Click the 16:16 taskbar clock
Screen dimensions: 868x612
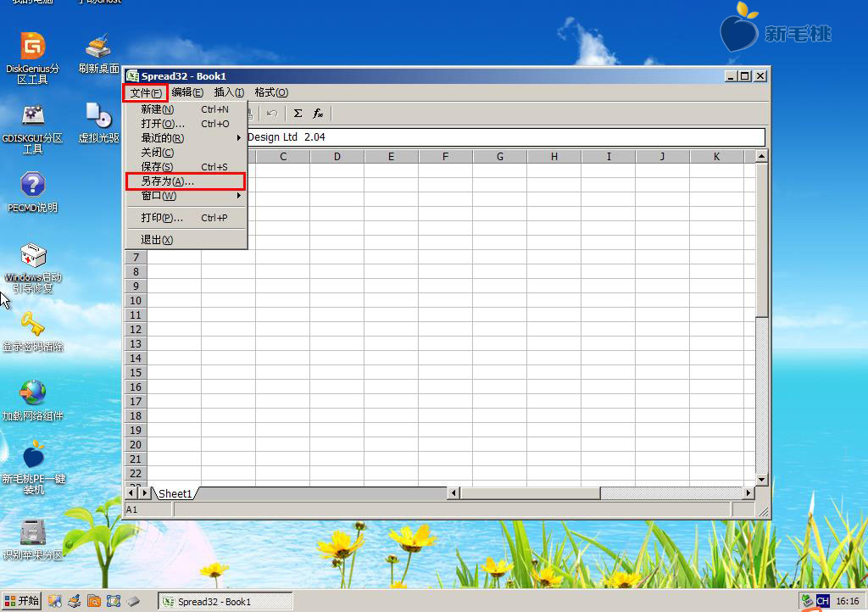[848, 601]
